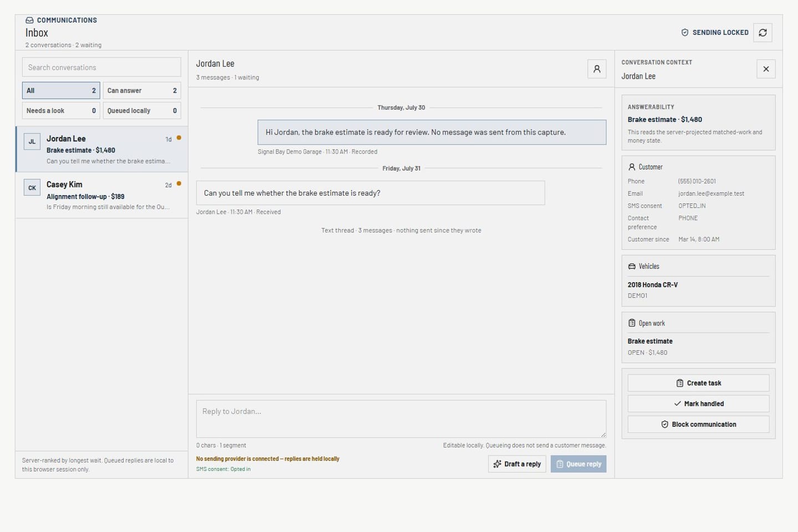Image resolution: width=798 pixels, height=532 pixels.
Task: Click the jordan.lee@example.test email value
Action: click(711, 194)
